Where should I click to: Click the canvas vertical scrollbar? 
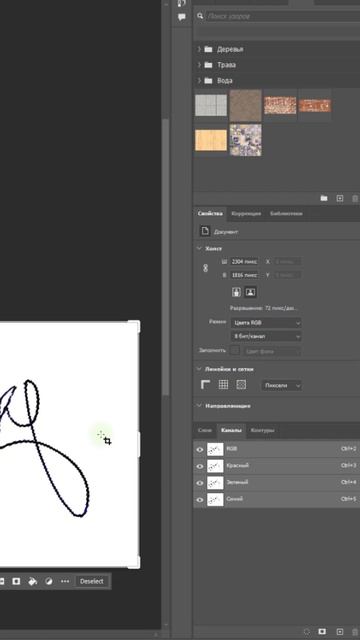point(166,257)
